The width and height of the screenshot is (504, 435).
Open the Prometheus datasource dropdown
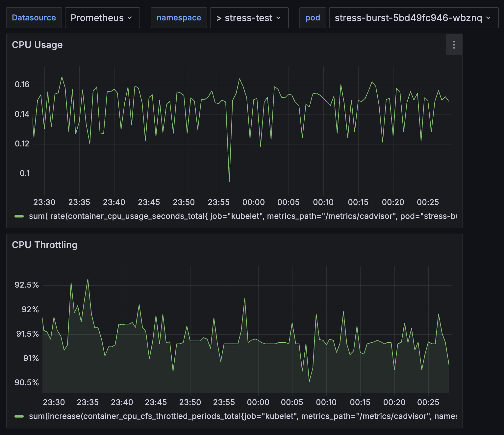tap(102, 18)
